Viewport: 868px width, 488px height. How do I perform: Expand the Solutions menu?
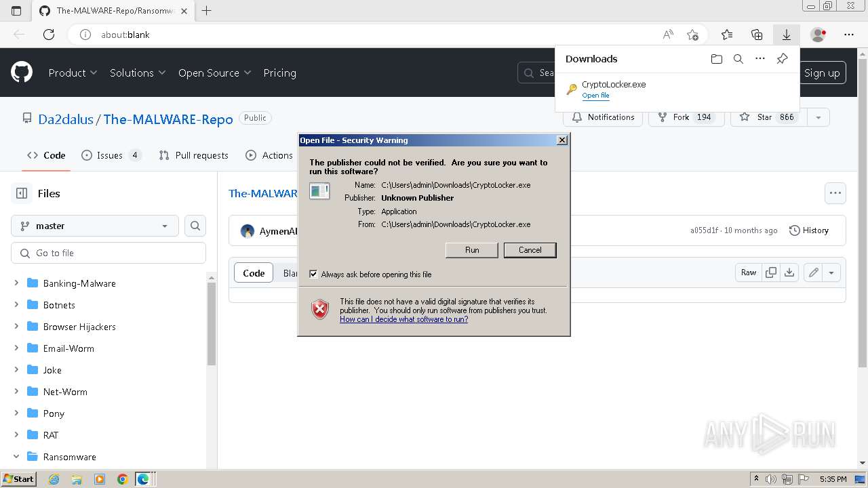pyautogui.click(x=138, y=73)
